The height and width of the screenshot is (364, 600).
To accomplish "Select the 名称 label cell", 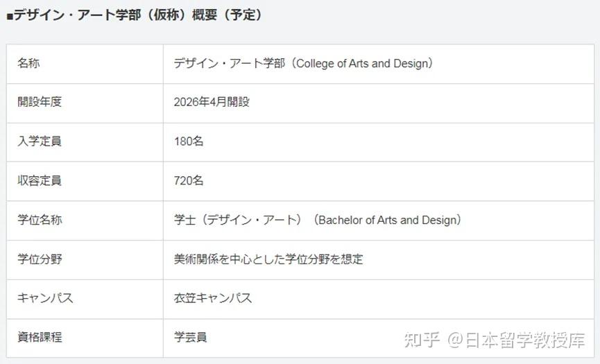I will click(x=28, y=63).
